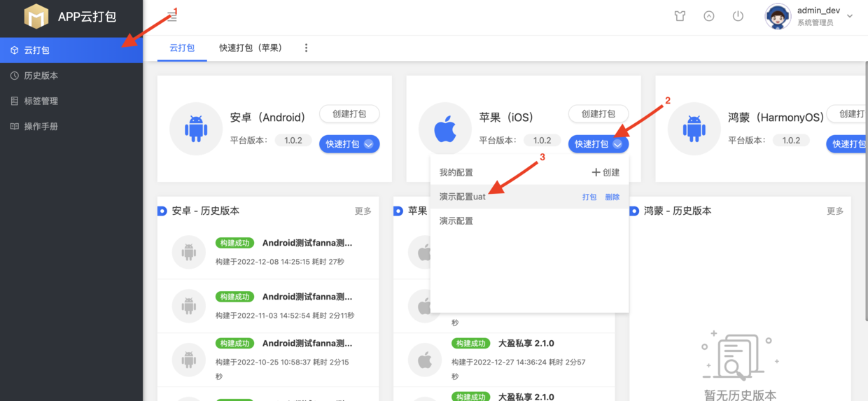The height and width of the screenshot is (401, 868).
Task: Click the up-arrow circle icon in header
Action: tap(709, 16)
